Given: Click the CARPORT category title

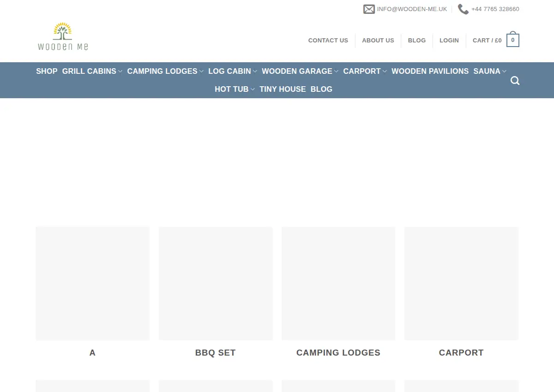Looking at the screenshot, I should point(461,353).
